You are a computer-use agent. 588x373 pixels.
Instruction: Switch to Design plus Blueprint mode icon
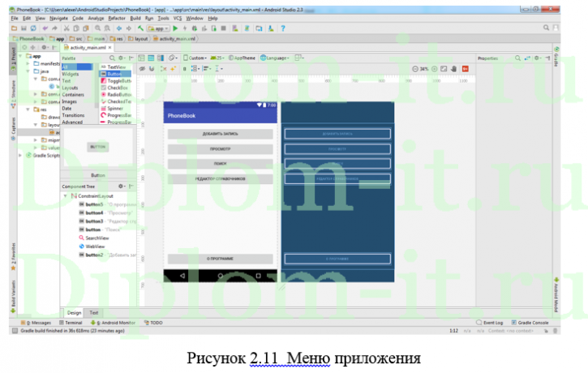click(x=161, y=58)
